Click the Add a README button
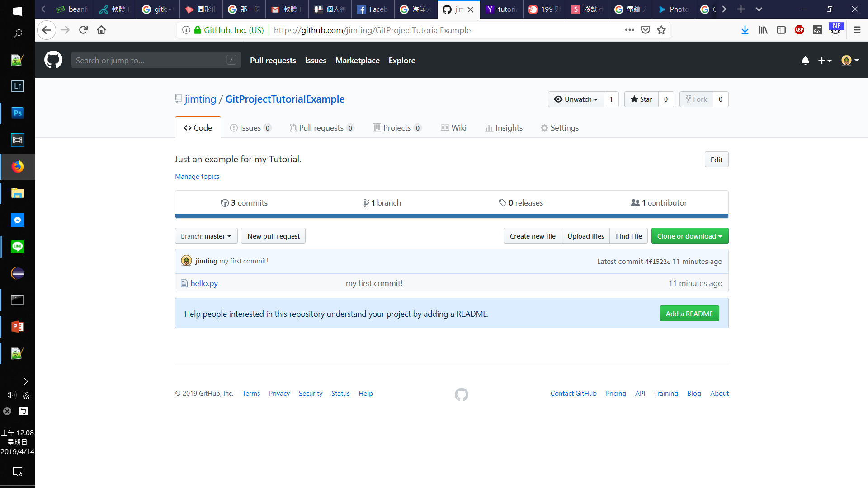The height and width of the screenshot is (488, 868). pos(689,314)
